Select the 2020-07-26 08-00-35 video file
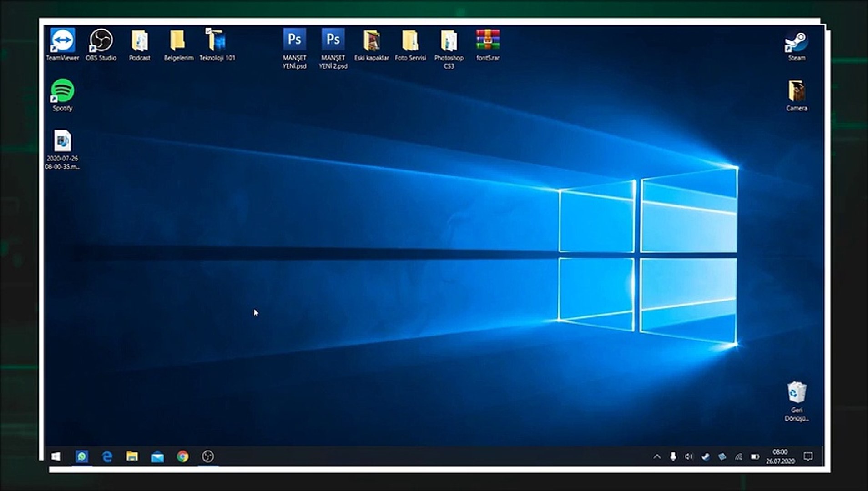Screen dimensions: 868x491 click(62, 150)
